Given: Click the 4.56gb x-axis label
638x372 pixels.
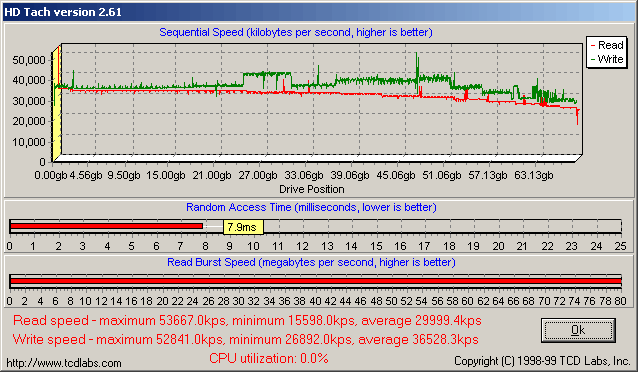Looking at the screenshot, I should [85, 175].
